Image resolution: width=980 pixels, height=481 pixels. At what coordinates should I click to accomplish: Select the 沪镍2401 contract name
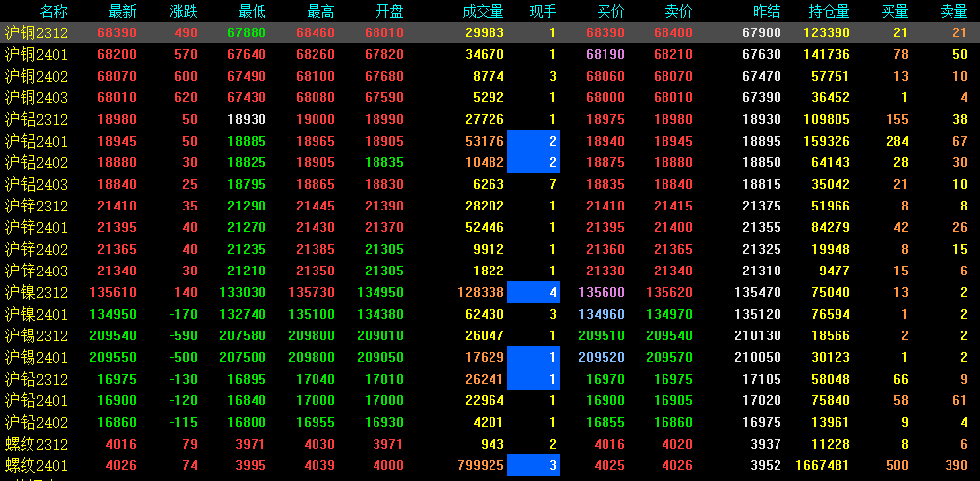point(35,314)
